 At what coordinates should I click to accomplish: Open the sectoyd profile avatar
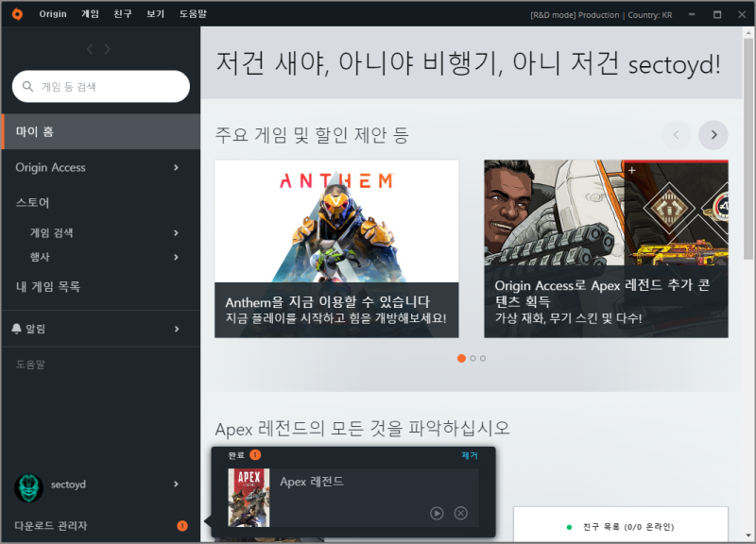point(29,487)
